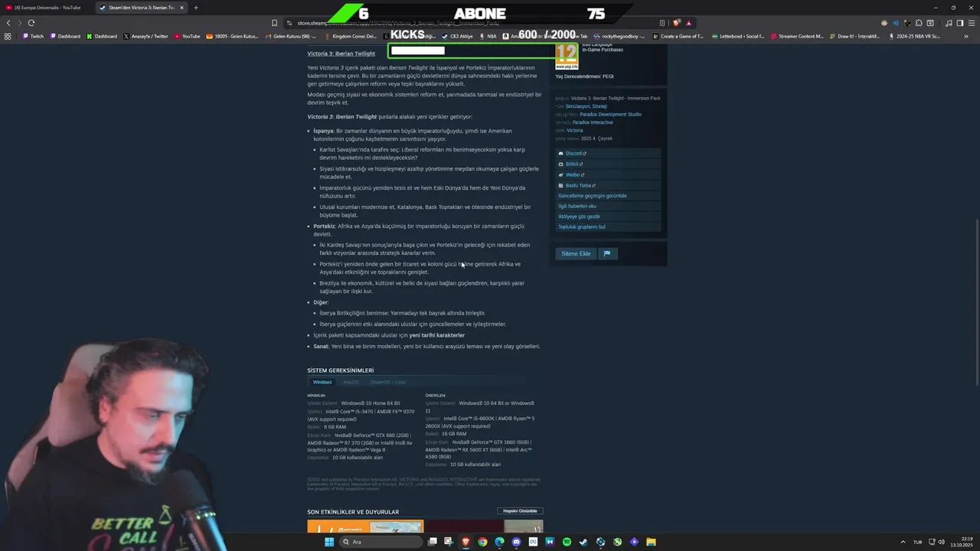The image size is (980, 551).
Task: Click the browser back arrow
Action: click(9, 23)
